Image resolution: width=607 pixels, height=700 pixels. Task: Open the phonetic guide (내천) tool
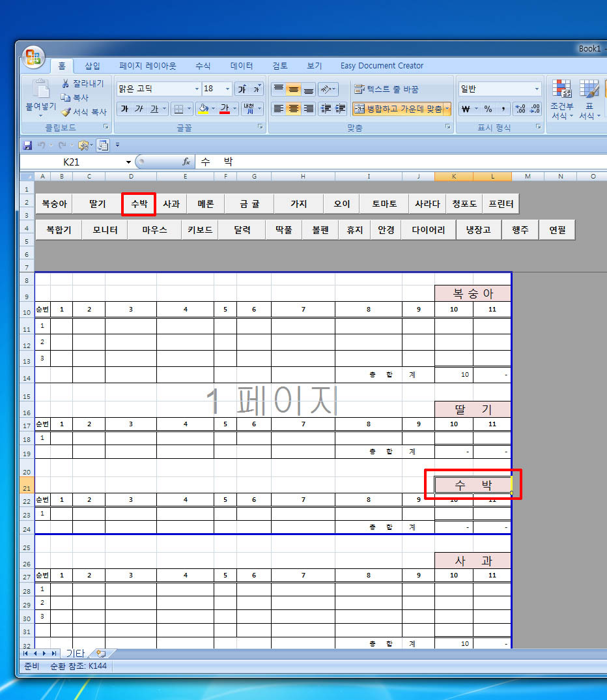(249, 108)
